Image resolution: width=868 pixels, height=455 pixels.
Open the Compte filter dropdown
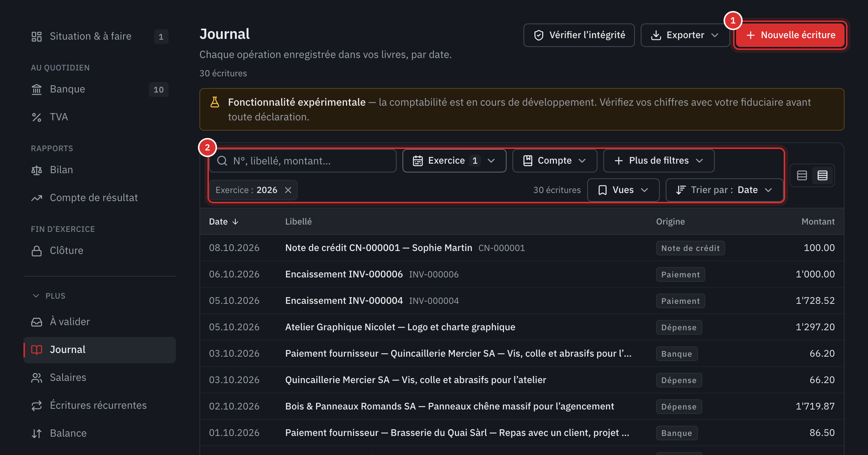pyautogui.click(x=555, y=161)
